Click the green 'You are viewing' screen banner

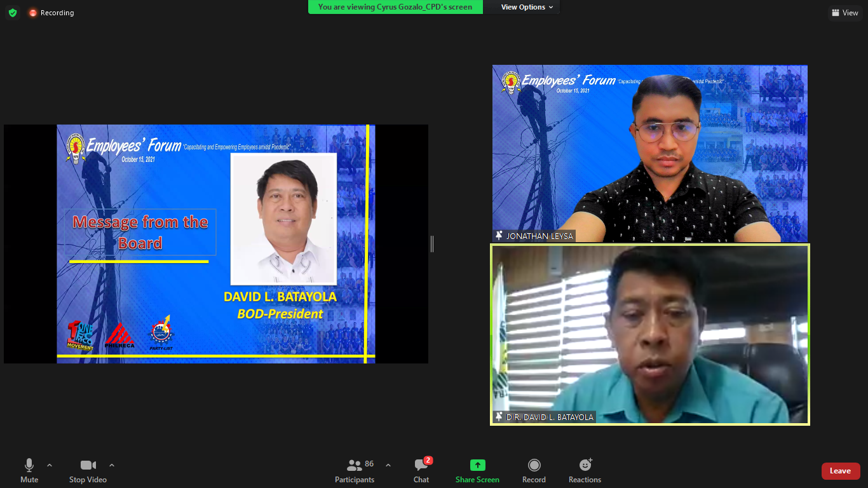coord(395,7)
